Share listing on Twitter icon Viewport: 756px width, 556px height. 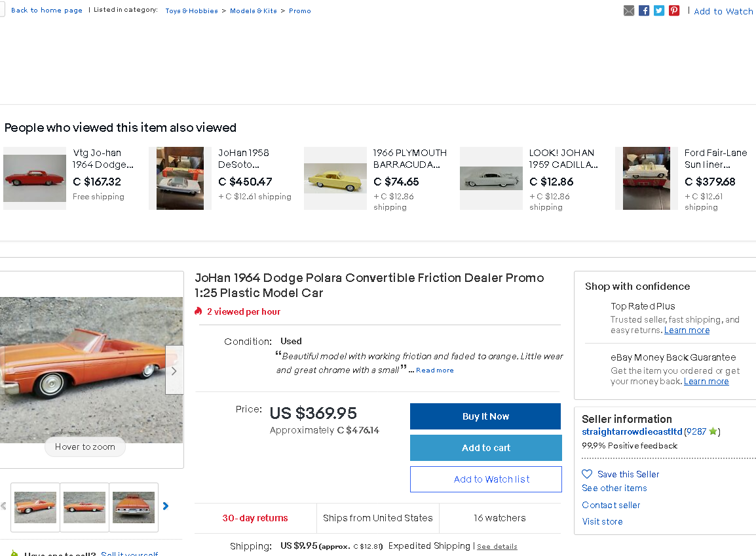point(659,10)
